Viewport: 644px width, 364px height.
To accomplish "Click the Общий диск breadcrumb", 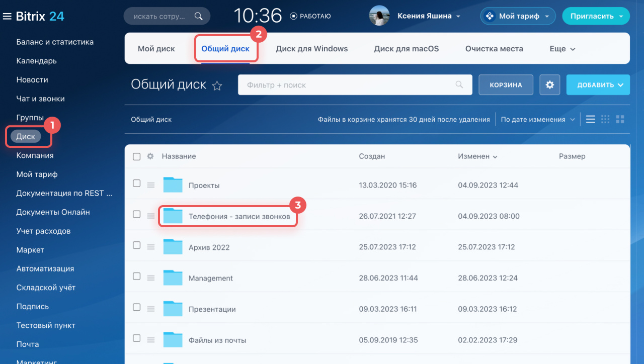I will (151, 120).
